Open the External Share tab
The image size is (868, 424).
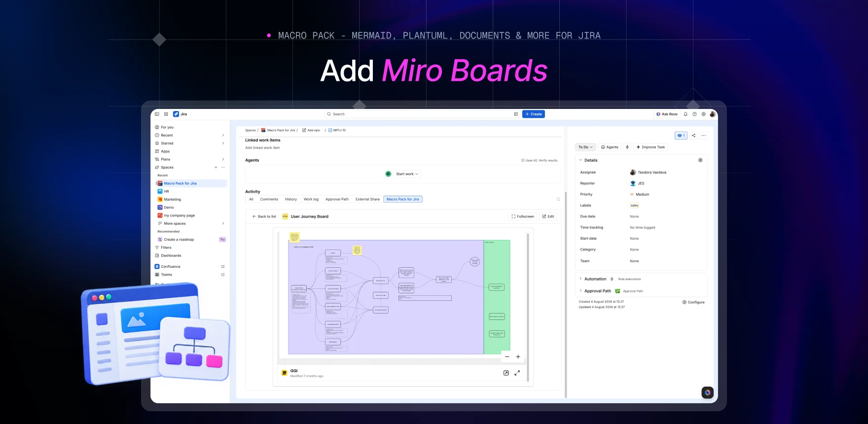(368, 199)
